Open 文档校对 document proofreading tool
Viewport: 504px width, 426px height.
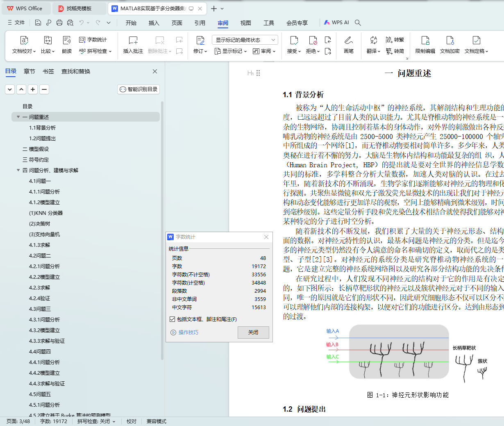[x=24, y=45]
